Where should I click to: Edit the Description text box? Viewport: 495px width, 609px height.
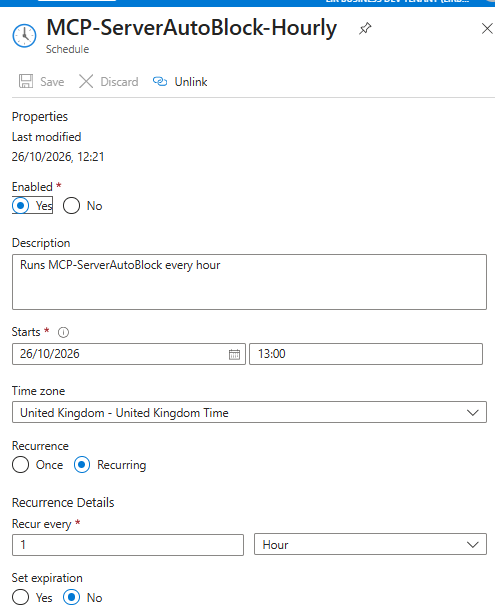249,282
